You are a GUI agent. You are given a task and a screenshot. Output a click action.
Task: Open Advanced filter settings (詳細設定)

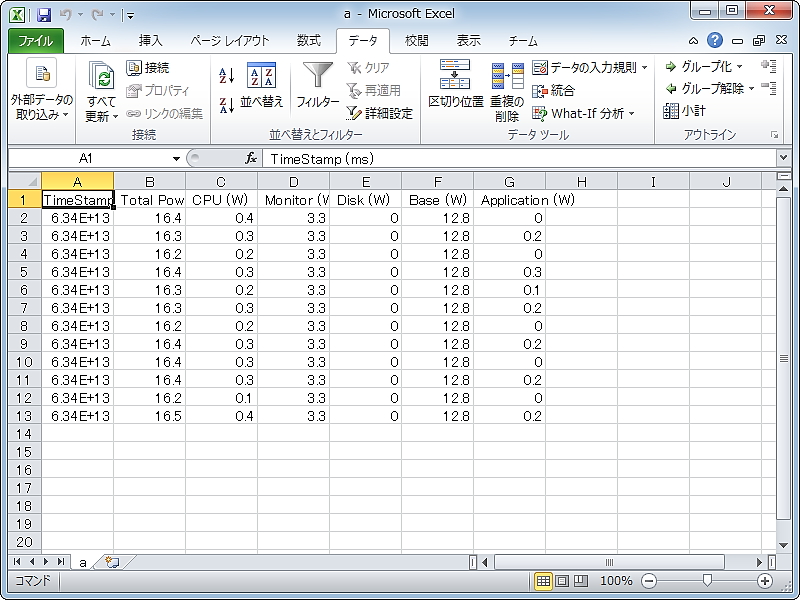[379, 113]
